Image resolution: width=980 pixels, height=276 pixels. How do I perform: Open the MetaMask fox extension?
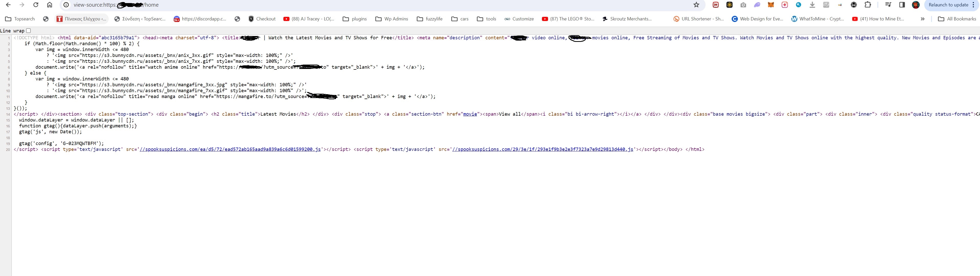pyautogui.click(x=771, y=5)
